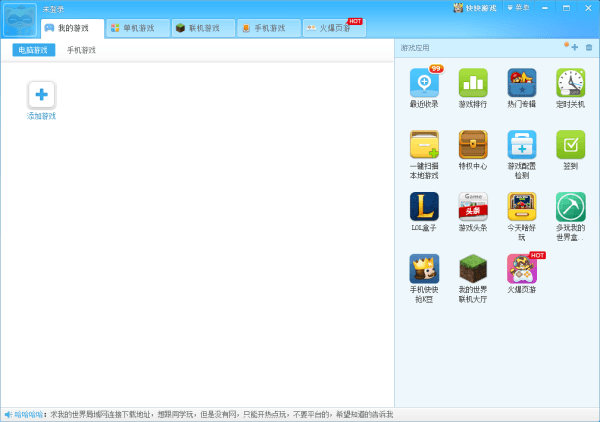Click 一键扫描本地游戏 folder icon
Viewport: 600px width, 422px height.
tap(424, 145)
